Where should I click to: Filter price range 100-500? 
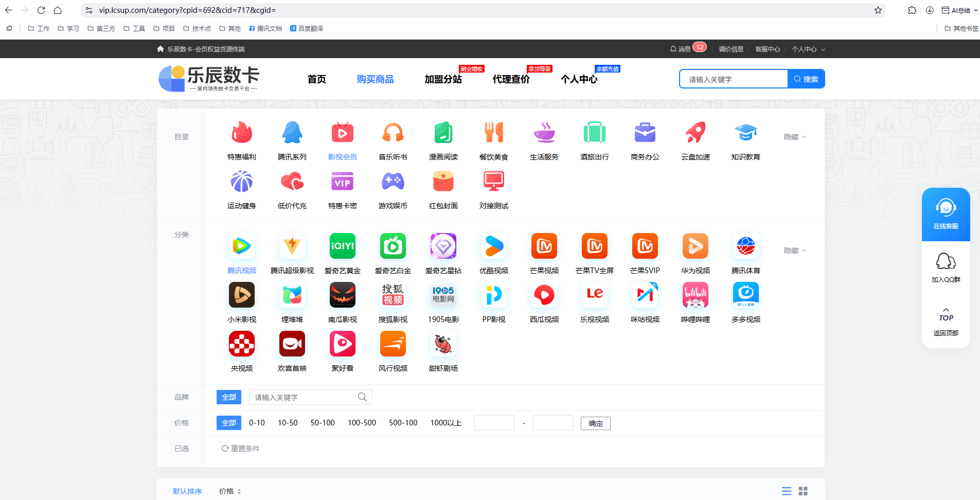click(x=362, y=423)
